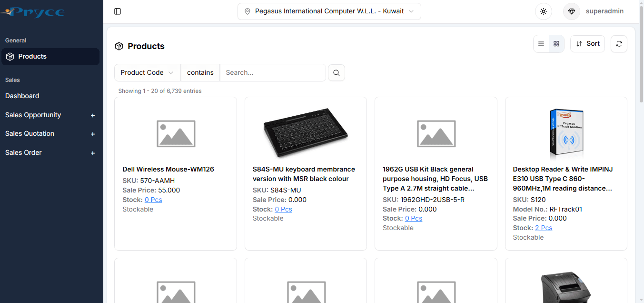Collapse the sidebar using the panel toggle
The image size is (644, 303).
pos(118,11)
